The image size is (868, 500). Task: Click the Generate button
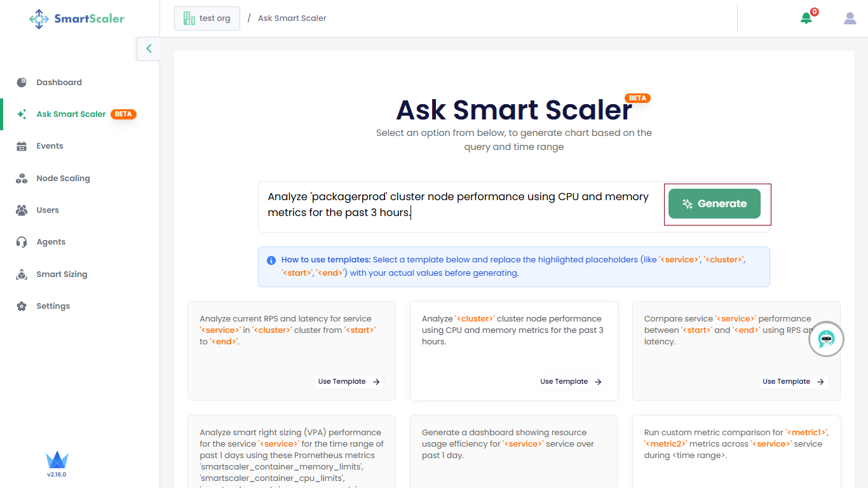[x=714, y=203]
